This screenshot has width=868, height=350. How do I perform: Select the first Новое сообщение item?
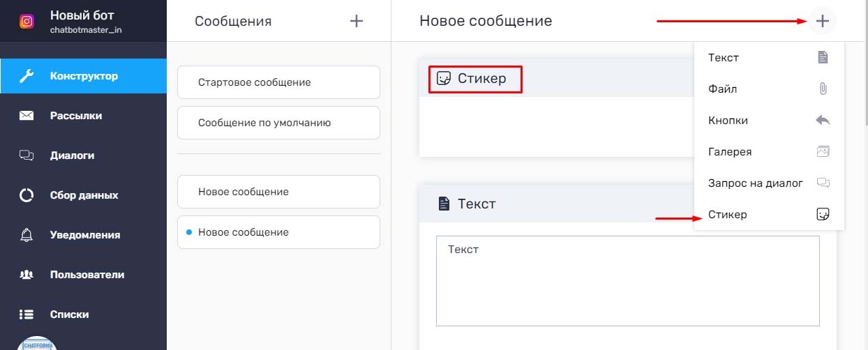[278, 192]
